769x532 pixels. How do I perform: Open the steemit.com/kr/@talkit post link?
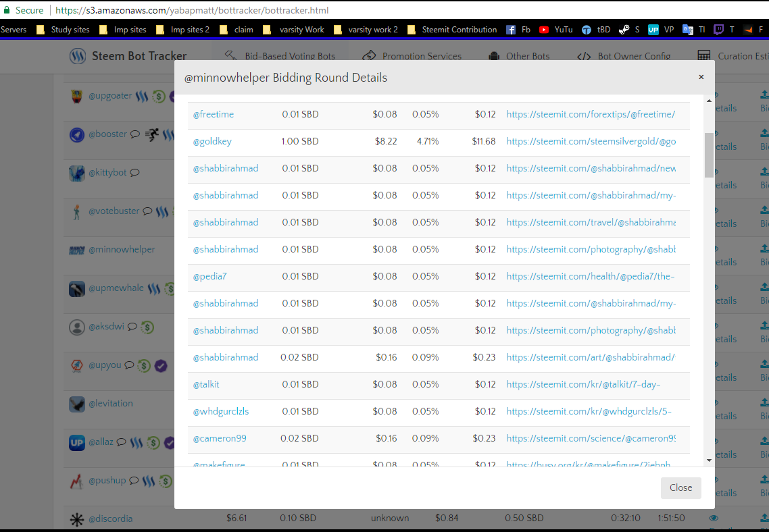(x=583, y=384)
